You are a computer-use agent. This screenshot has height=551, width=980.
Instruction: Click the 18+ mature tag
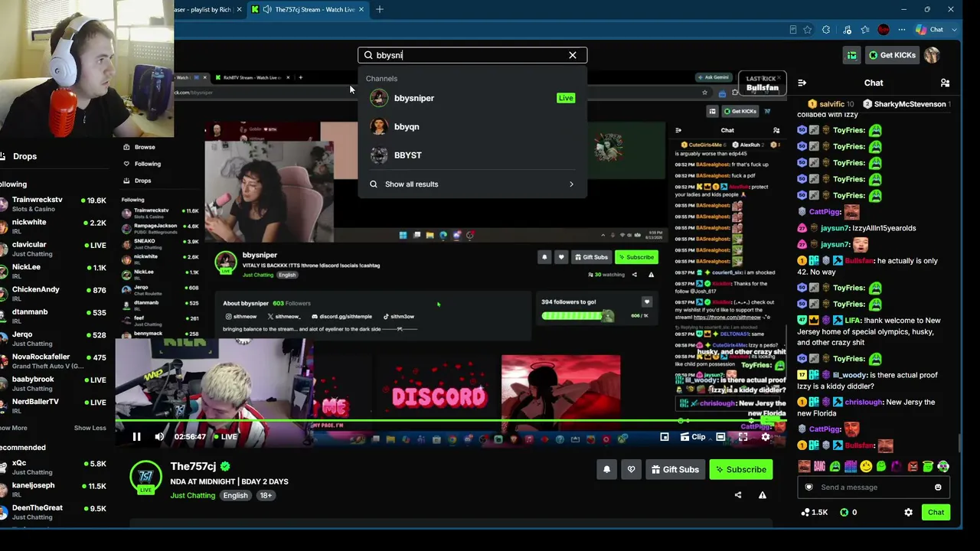click(266, 495)
